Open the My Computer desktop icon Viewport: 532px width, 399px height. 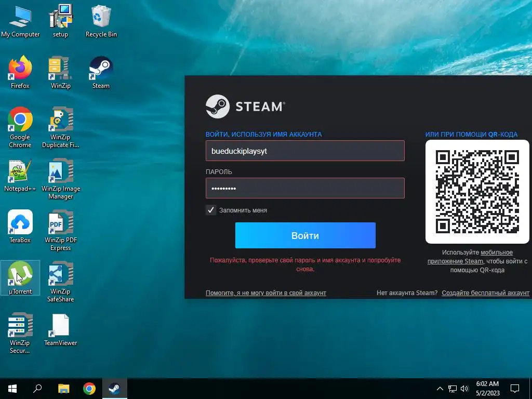point(20,21)
